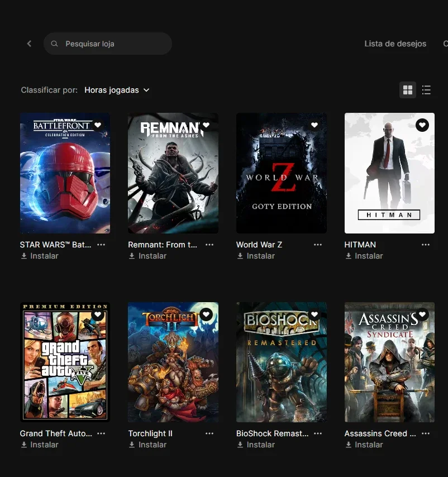Install Assassins Creed Syndicate
This screenshot has height=477, width=448.
pyautogui.click(x=364, y=445)
